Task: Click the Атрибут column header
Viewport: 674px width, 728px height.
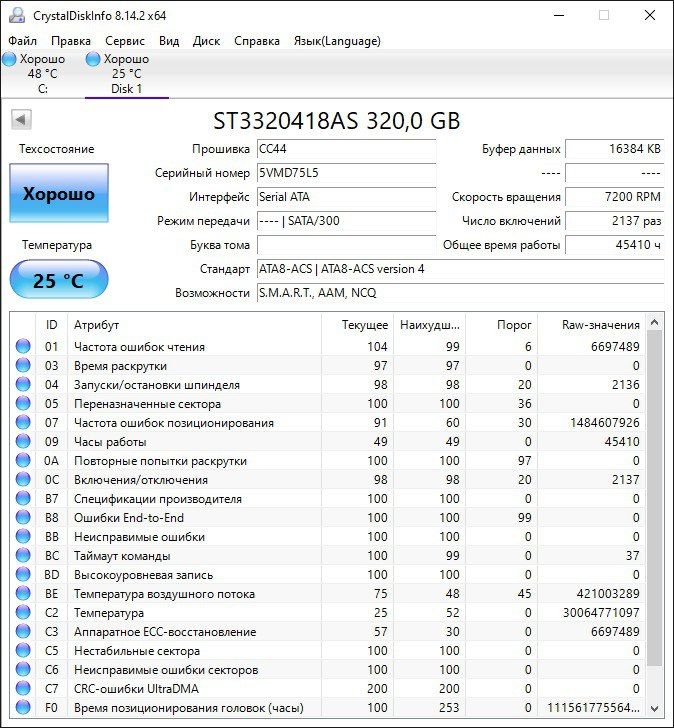Action: point(96,325)
